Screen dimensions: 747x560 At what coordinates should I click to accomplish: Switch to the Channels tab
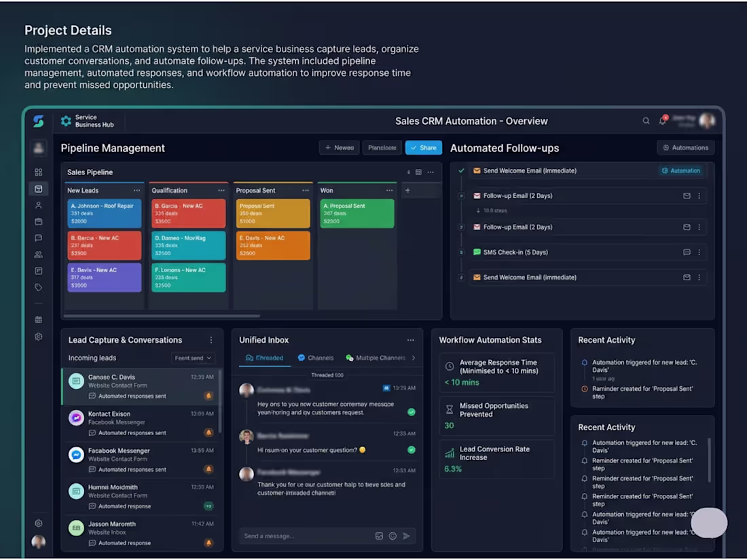click(315, 358)
